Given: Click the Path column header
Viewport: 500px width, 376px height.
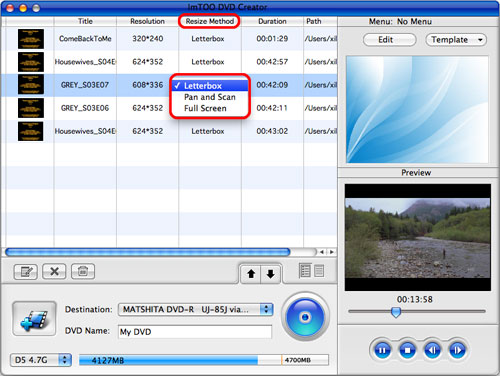Looking at the screenshot, I should 320,21.
